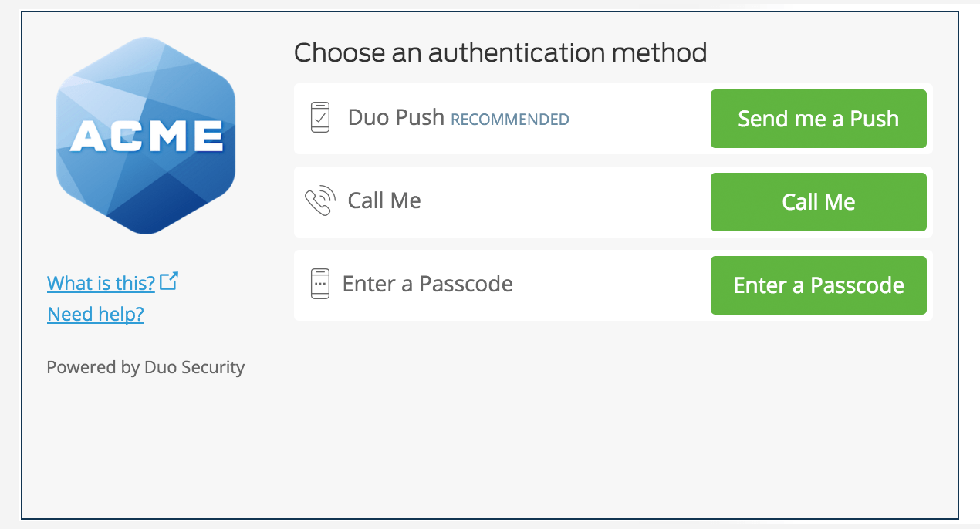Click the RECOMMENDED label next to Duo Push
Viewport: 980px width, 529px height.
point(509,120)
